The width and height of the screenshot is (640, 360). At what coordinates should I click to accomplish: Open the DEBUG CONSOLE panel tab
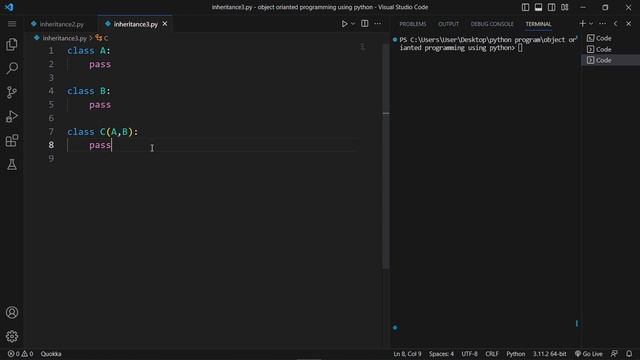pos(492,24)
